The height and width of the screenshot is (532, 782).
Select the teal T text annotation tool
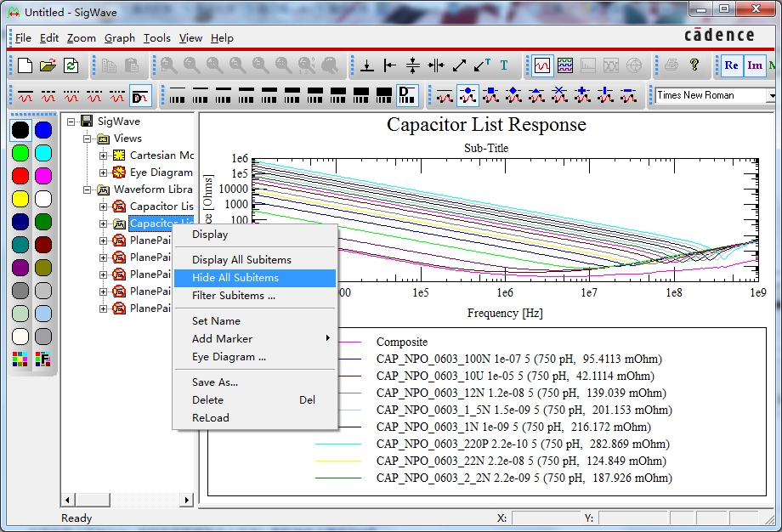pyautogui.click(x=504, y=65)
